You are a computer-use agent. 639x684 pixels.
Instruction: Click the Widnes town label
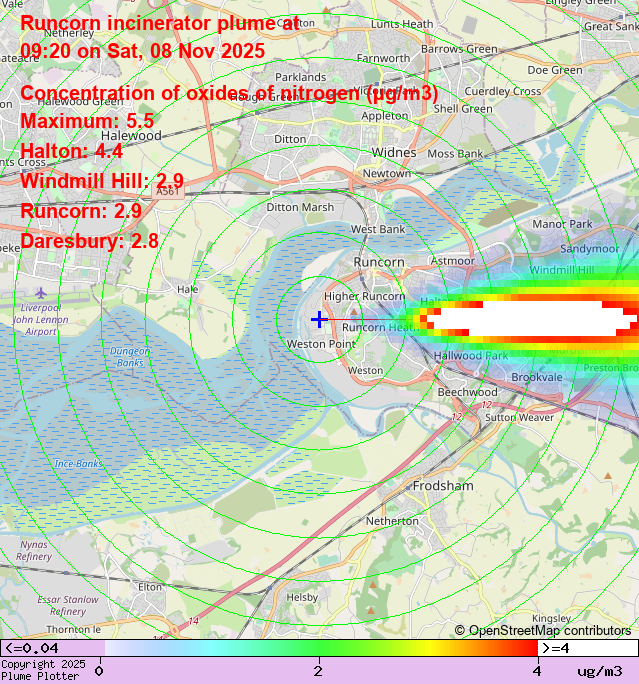click(x=394, y=152)
